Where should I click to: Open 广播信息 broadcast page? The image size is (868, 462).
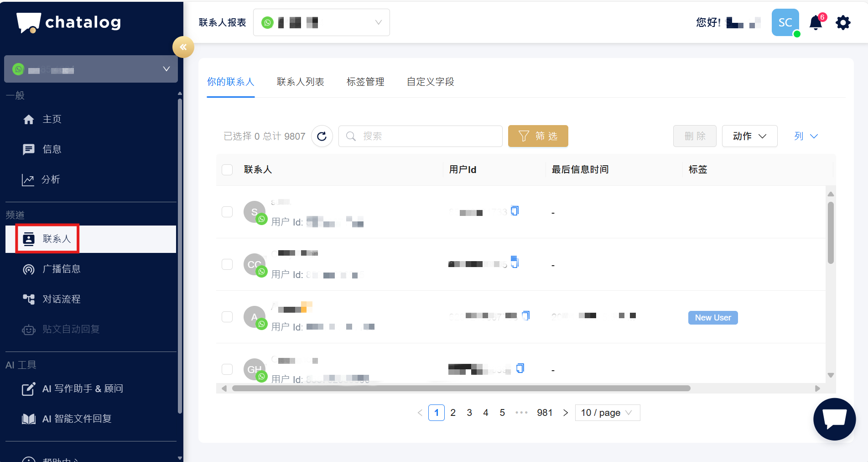pyautogui.click(x=61, y=269)
